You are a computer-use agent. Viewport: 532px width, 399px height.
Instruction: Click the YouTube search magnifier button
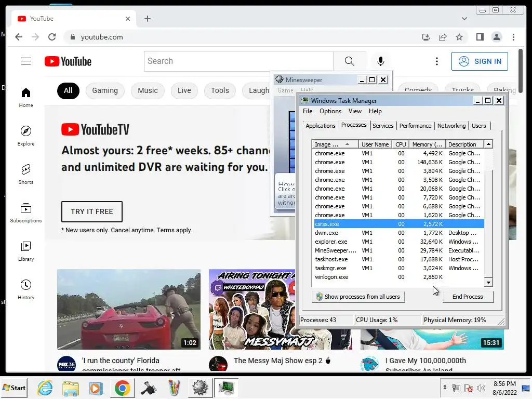point(350,61)
